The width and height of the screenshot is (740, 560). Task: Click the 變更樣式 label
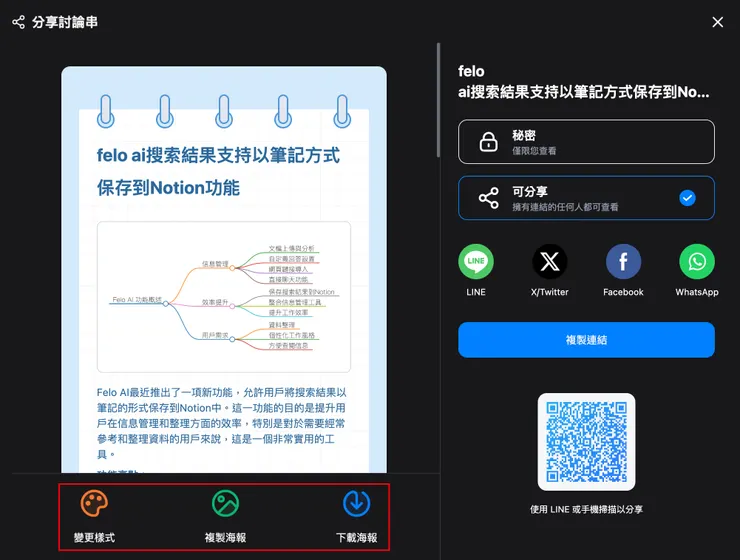coord(94,537)
